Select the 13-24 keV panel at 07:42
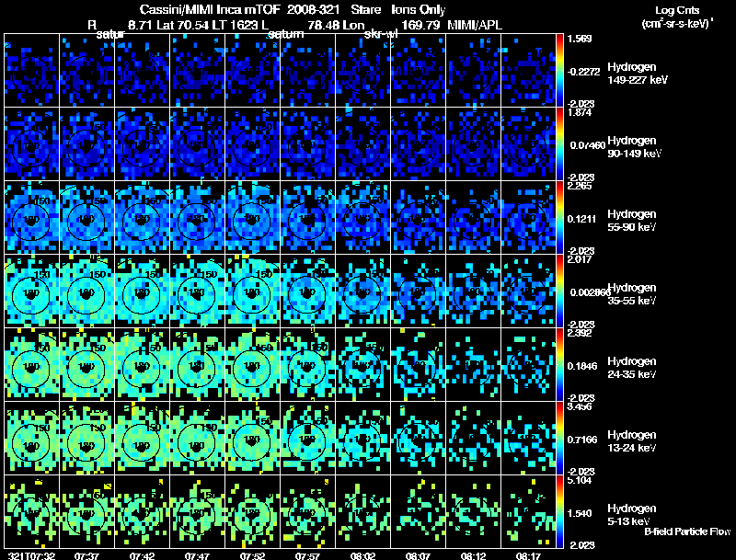Viewport: 736px width, 560px height. point(143,438)
